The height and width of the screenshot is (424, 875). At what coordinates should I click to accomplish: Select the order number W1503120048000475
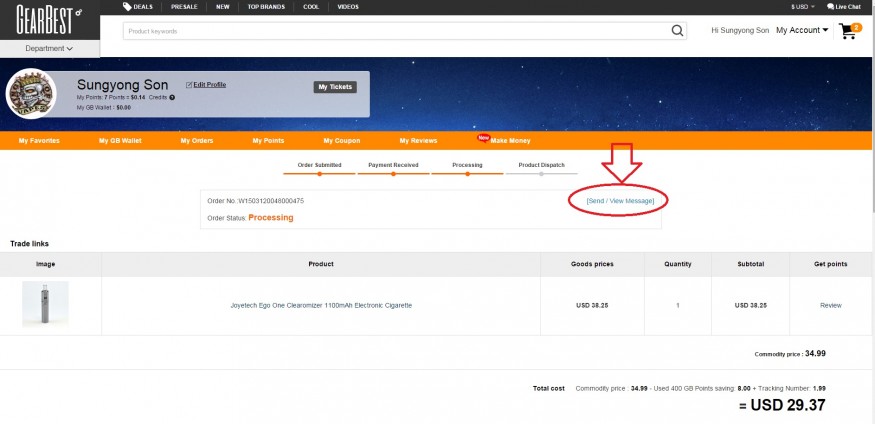coord(271,200)
